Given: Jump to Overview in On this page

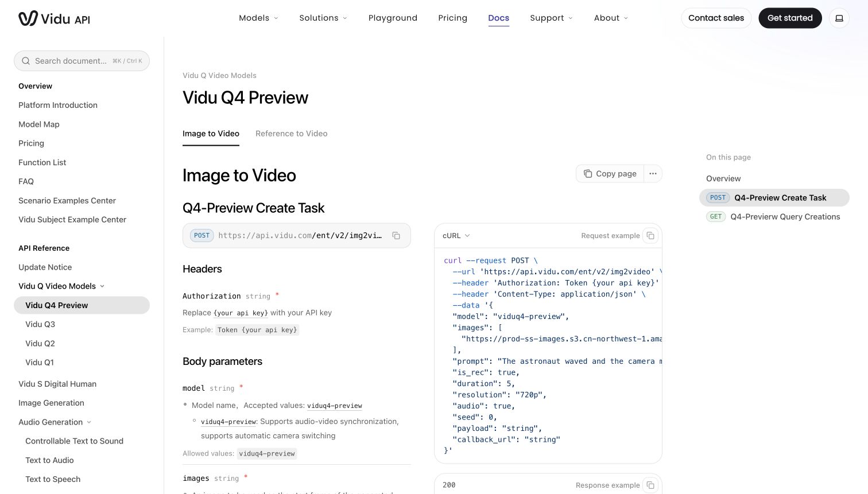Looking at the screenshot, I should click(x=723, y=179).
